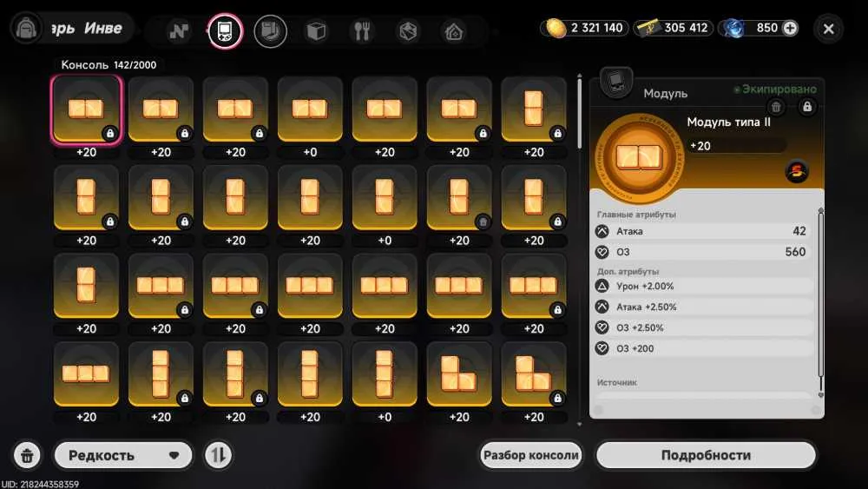This screenshot has width=868, height=489.
Task: Select the vertical module marked with trash
Action: [459, 197]
